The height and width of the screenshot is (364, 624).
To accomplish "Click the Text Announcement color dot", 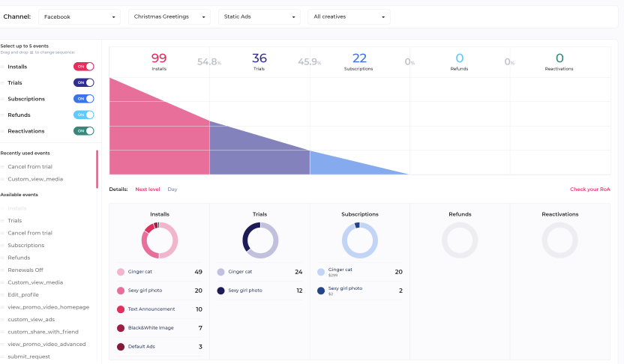I will 121,309.
